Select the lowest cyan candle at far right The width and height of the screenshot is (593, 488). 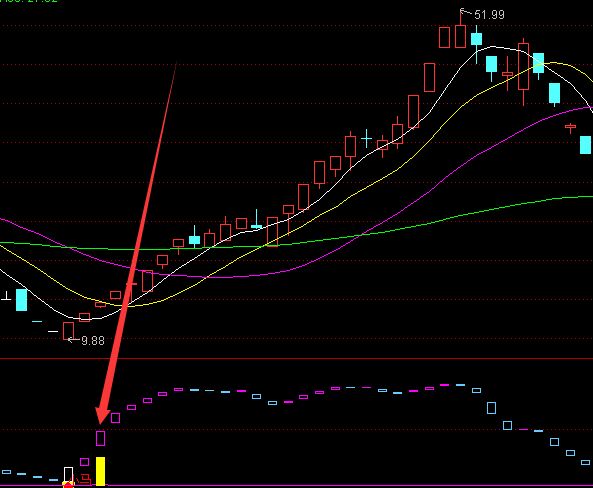[x=586, y=145]
